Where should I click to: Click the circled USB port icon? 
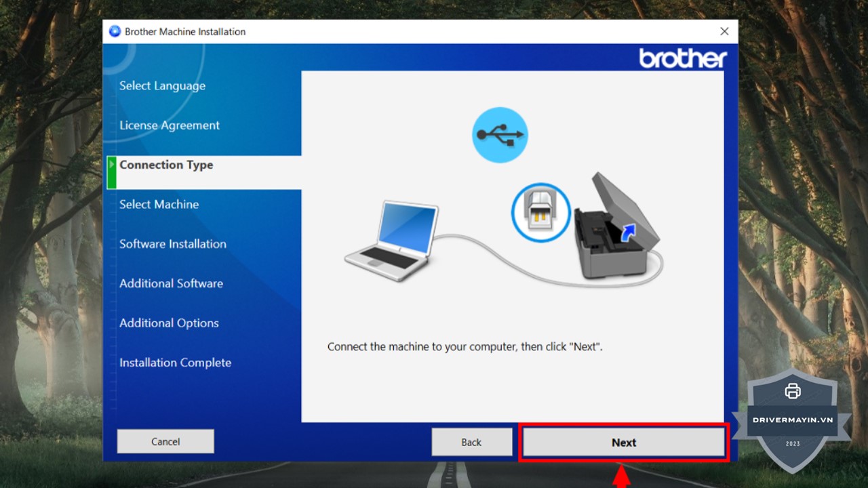tap(540, 212)
